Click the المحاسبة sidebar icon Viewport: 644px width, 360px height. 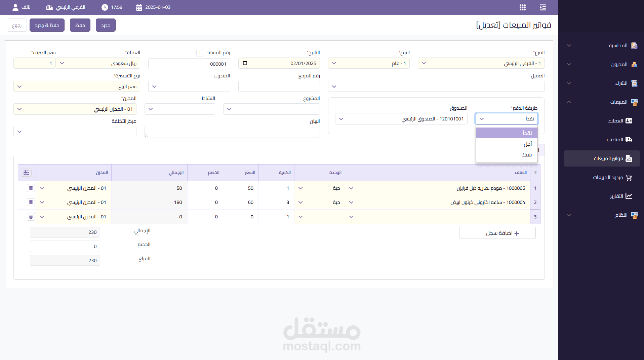(634, 45)
